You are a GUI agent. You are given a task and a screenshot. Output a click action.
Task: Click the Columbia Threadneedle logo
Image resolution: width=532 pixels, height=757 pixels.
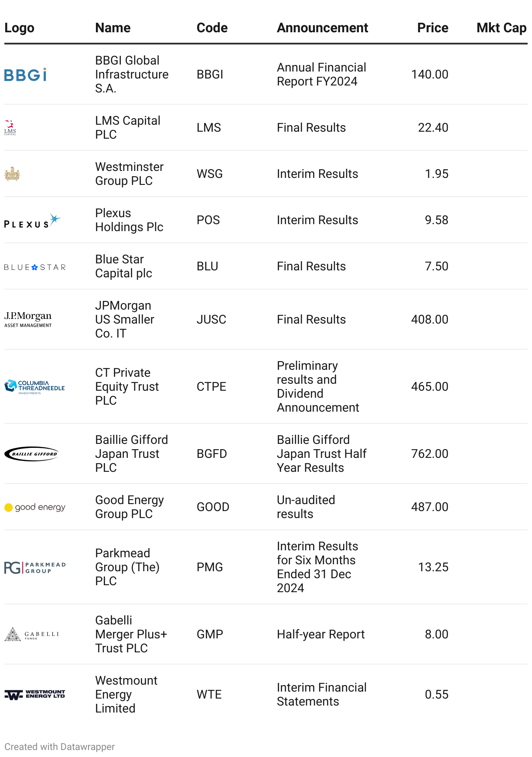tap(34, 387)
